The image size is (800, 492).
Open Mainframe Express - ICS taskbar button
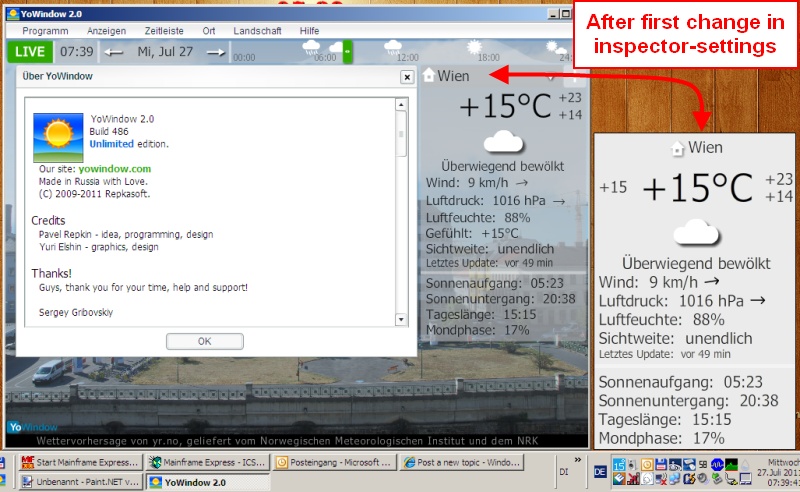(x=208, y=462)
